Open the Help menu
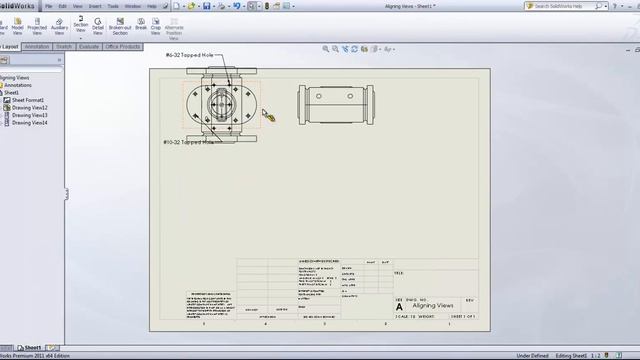Image resolution: width=640 pixels, height=360 pixels. 151,6
